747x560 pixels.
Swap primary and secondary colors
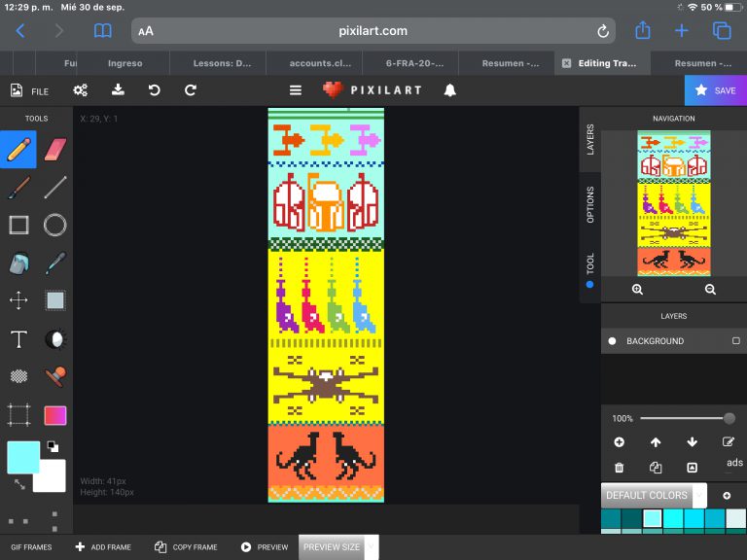pyautogui.click(x=19, y=483)
